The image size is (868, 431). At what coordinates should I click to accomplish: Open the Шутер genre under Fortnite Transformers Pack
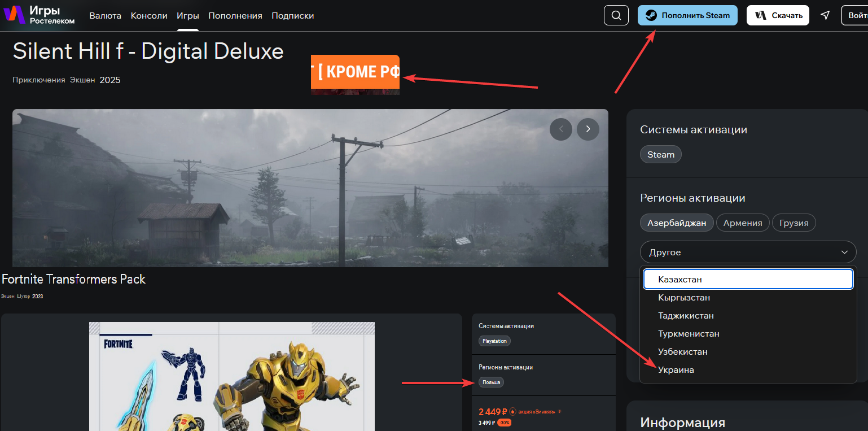click(23, 296)
